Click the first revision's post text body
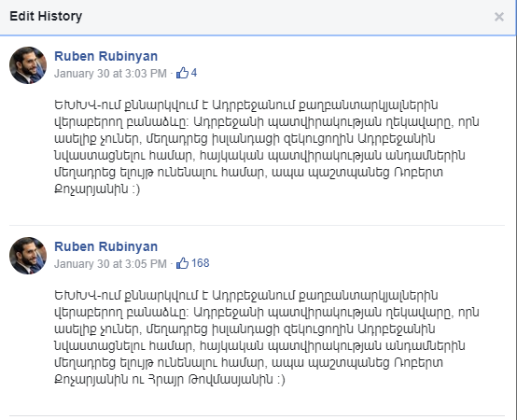Image resolution: width=517 pixels, height=420 pixels. click(266, 147)
